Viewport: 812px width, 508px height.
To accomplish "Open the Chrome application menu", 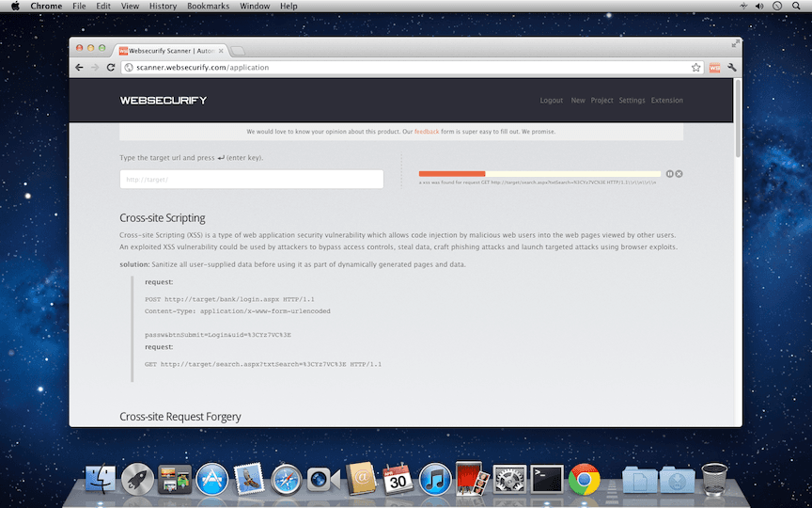I will point(46,7).
